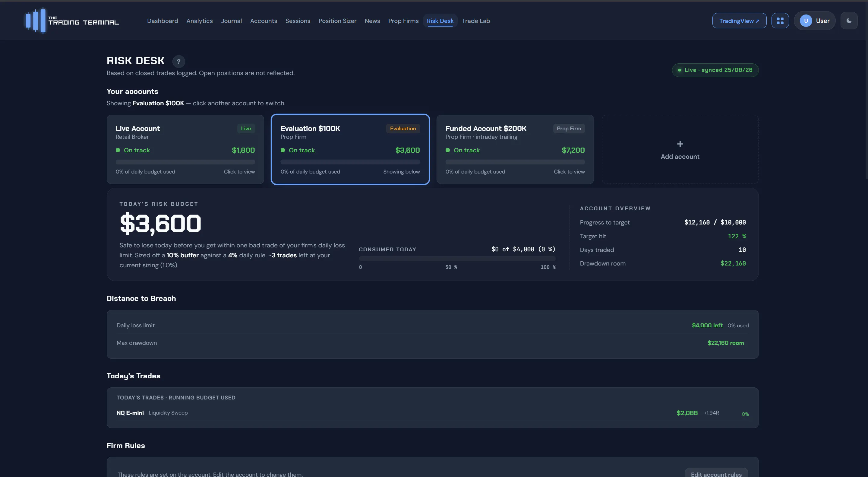Click Funded Account $200K budget progress bar
The width and height of the screenshot is (868, 477).
(515, 162)
